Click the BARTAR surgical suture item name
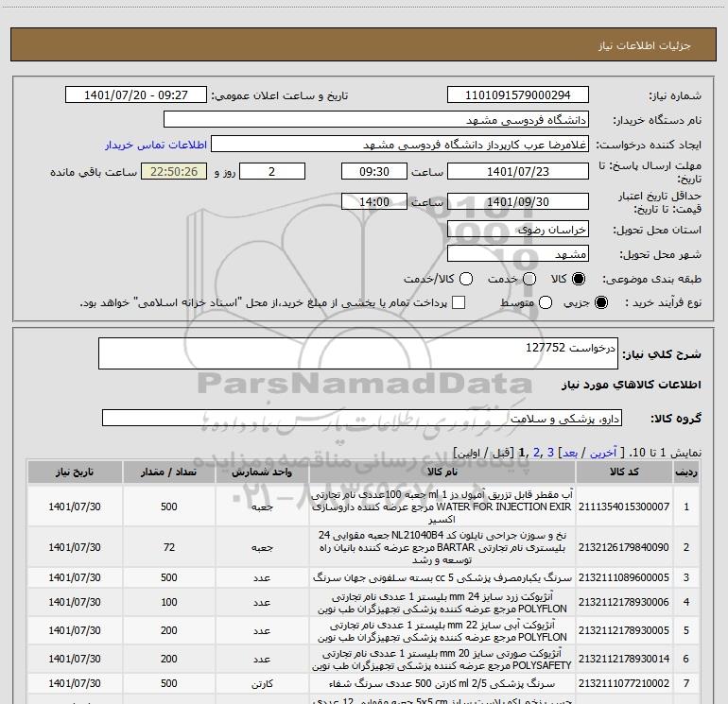 442,547
